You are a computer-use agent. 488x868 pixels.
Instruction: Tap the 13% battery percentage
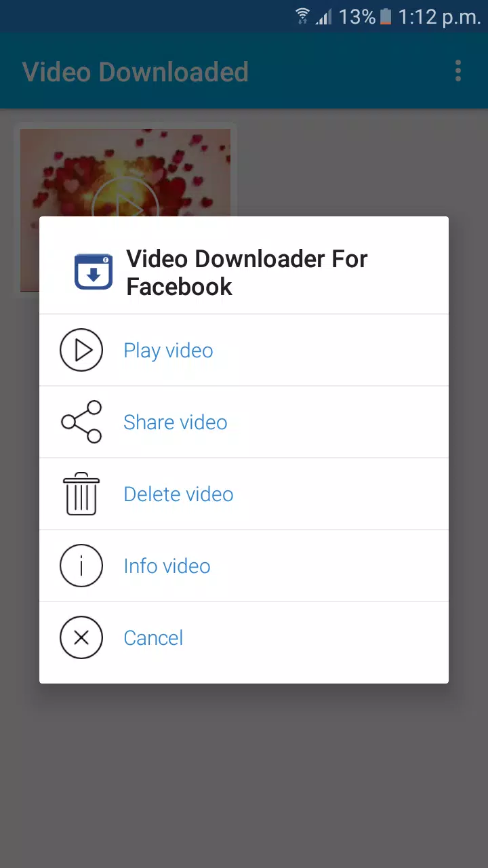tap(357, 17)
